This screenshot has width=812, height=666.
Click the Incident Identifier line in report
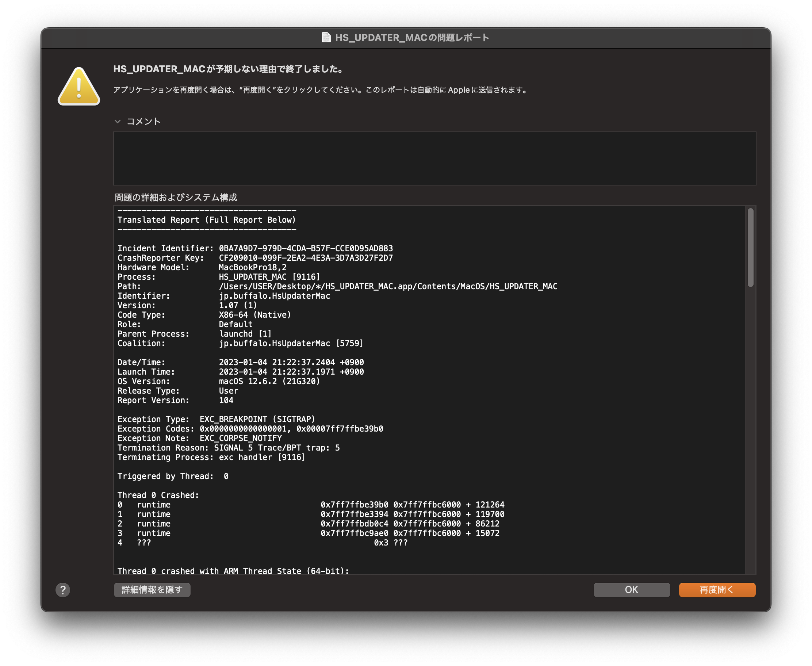pos(255,248)
